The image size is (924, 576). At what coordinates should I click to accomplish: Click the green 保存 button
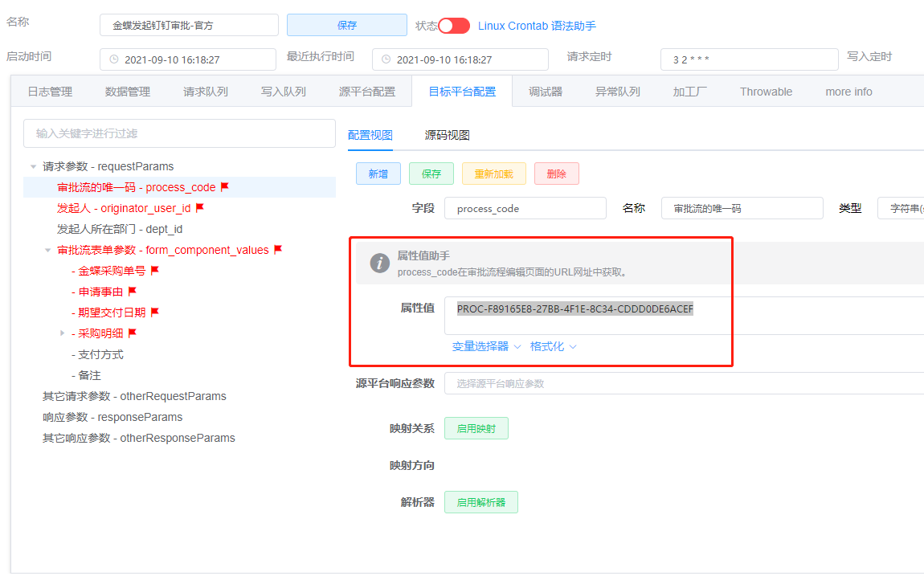431,174
